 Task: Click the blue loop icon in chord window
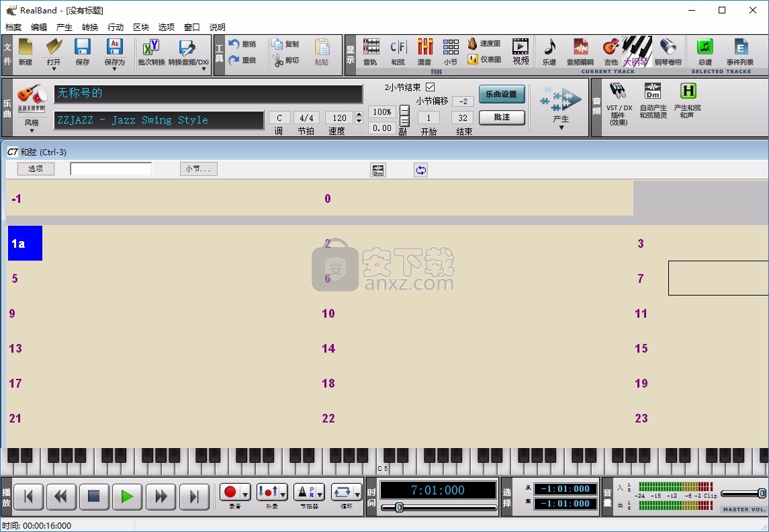click(x=420, y=170)
